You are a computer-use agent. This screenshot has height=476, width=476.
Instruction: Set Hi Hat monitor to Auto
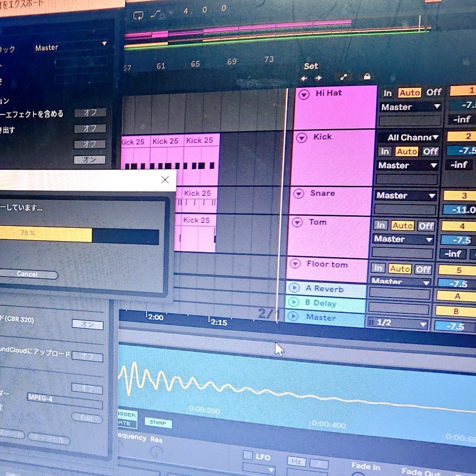(x=410, y=93)
